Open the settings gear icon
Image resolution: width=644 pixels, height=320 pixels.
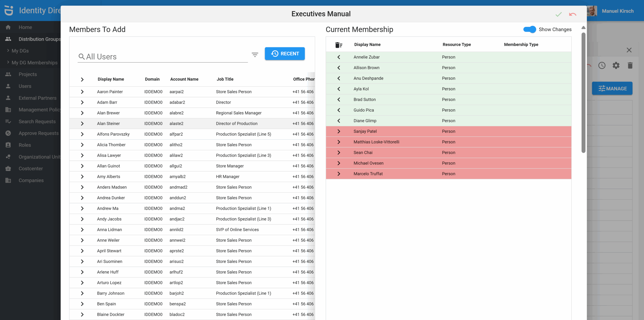(x=616, y=66)
